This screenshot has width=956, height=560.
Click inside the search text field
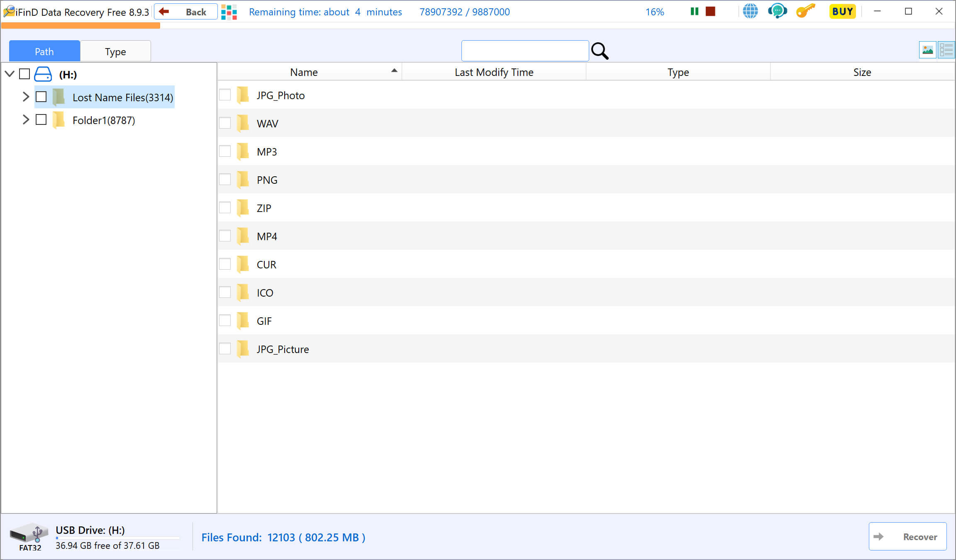pyautogui.click(x=525, y=51)
